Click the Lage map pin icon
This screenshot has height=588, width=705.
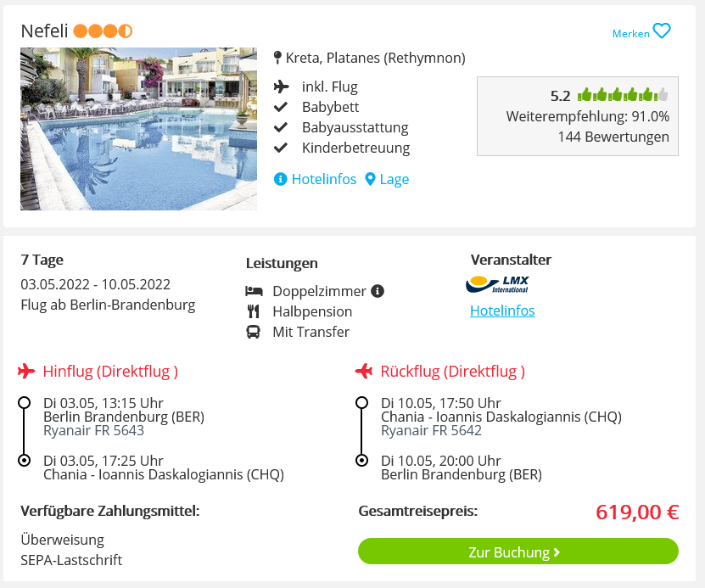click(x=370, y=179)
